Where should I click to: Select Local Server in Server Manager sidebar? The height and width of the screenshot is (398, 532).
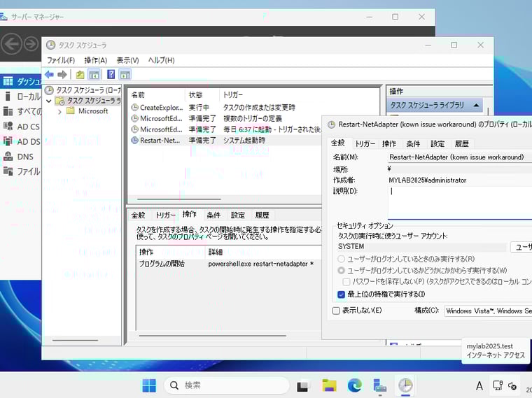pos(22,97)
